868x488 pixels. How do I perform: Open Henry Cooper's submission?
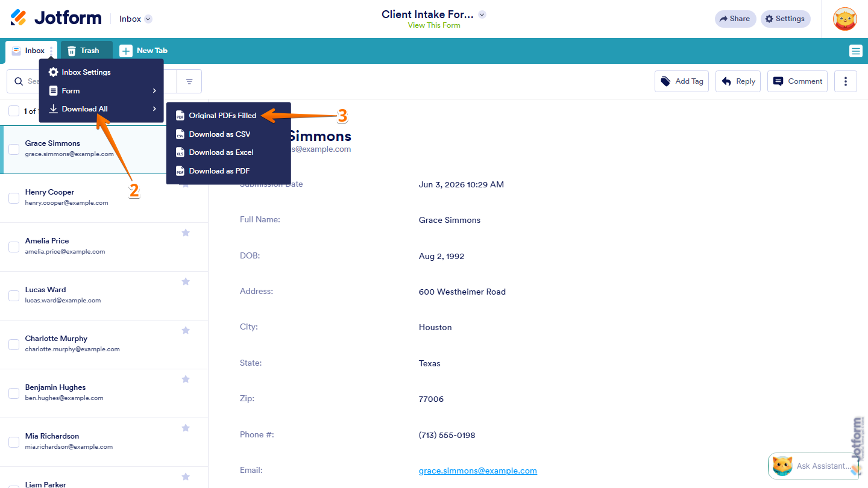point(104,198)
